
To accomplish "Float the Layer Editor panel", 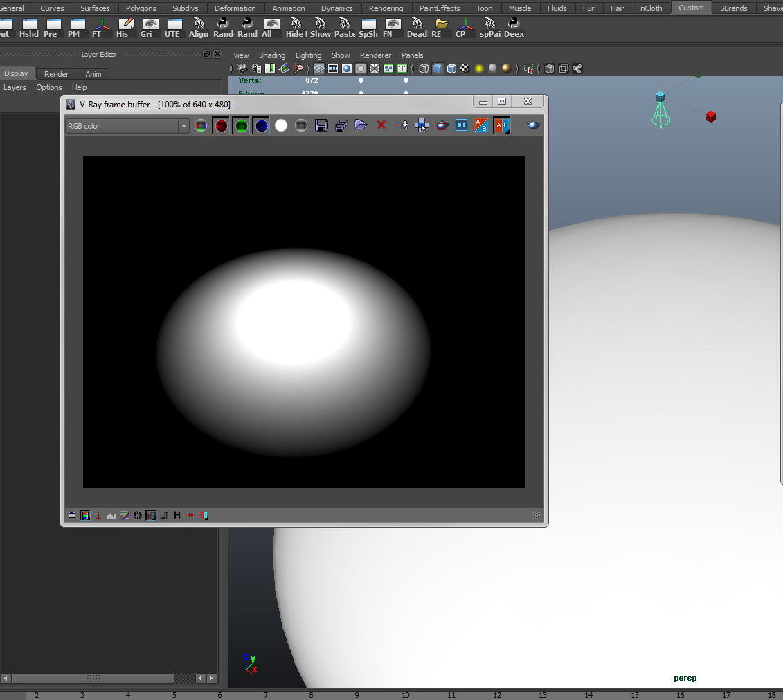I will coord(207,54).
